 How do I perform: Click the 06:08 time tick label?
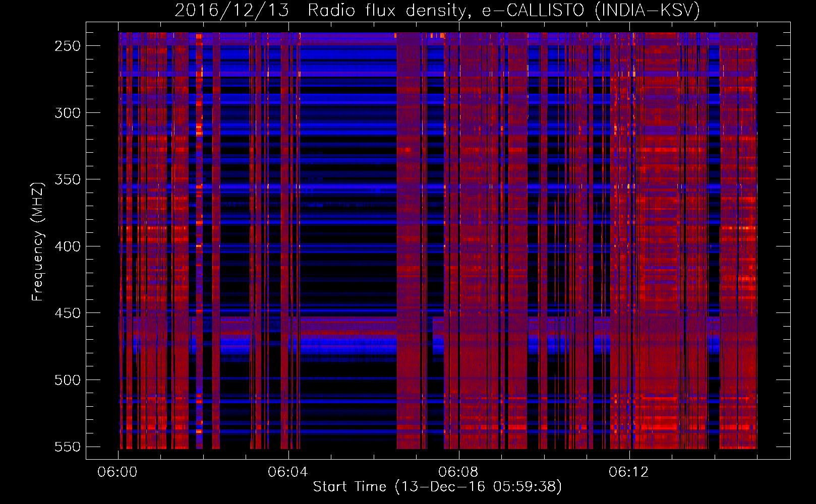tap(458, 472)
